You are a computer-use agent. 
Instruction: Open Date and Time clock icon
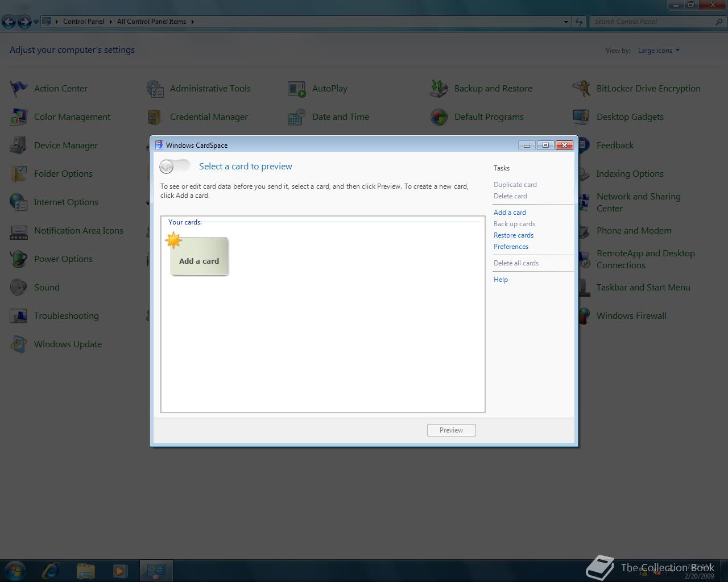click(297, 117)
